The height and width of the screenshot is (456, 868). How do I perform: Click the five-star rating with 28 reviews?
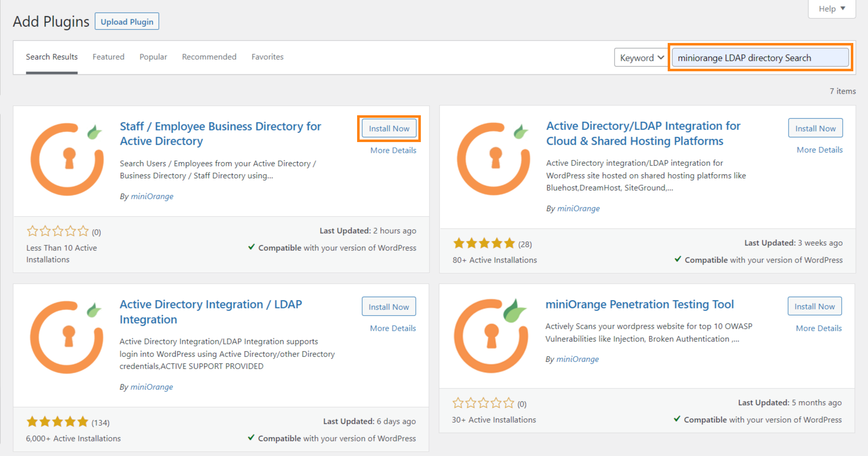coord(492,244)
